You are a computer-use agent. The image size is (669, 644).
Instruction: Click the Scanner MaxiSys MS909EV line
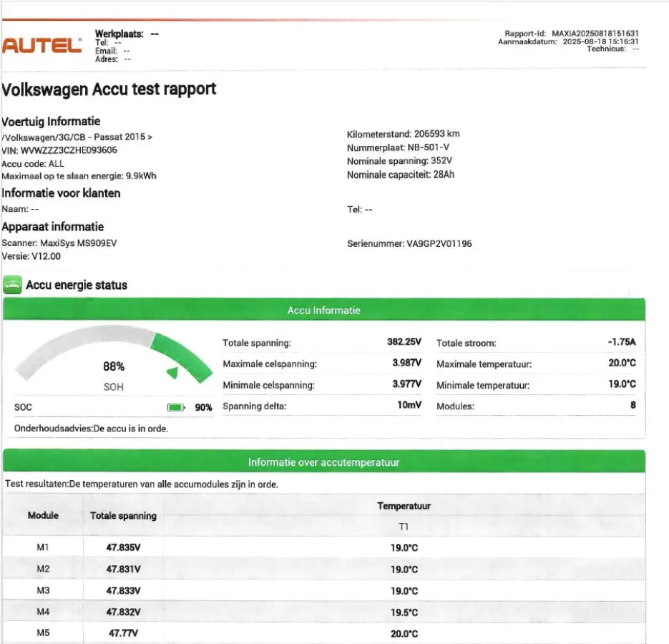(59, 243)
